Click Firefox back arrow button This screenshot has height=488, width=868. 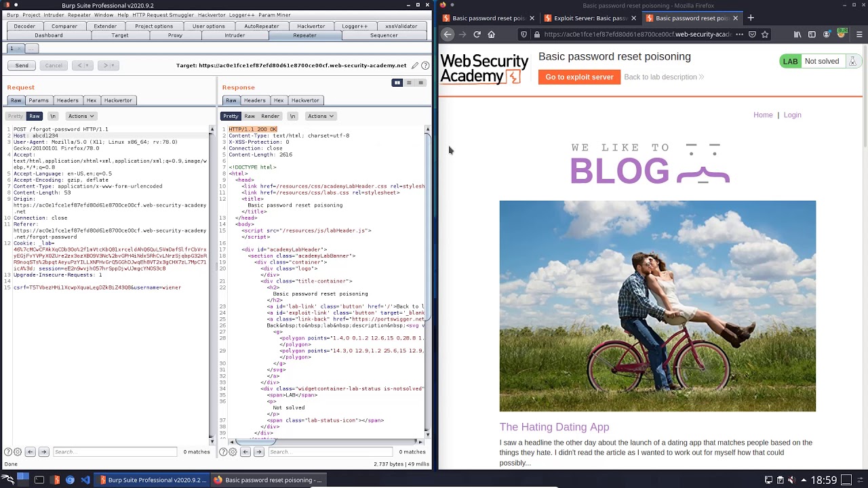click(x=448, y=35)
